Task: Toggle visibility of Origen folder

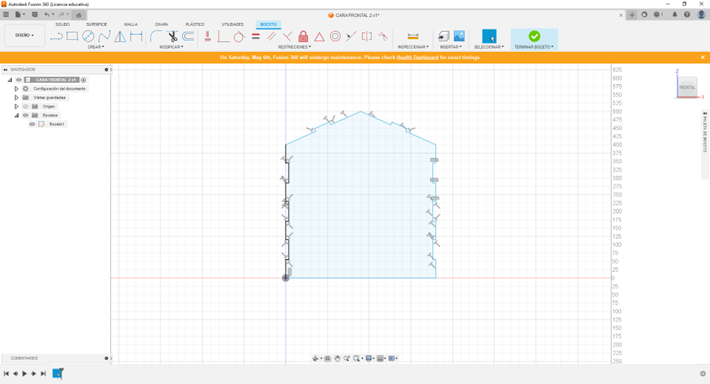Action: pyautogui.click(x=25, y=106)
